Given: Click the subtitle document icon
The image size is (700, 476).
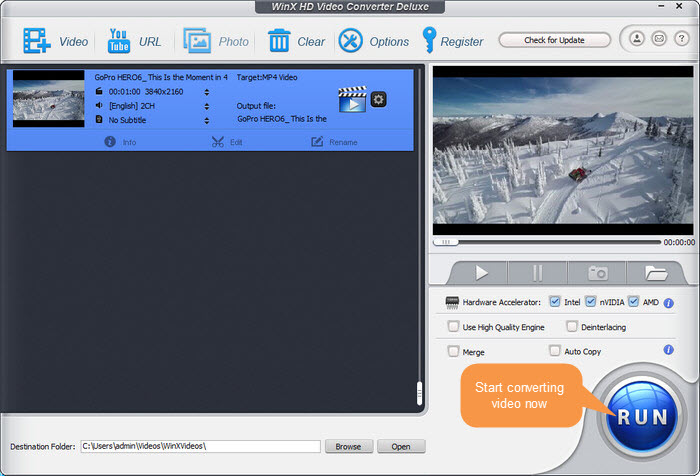Looking at the screenshot, I should 99,120.
